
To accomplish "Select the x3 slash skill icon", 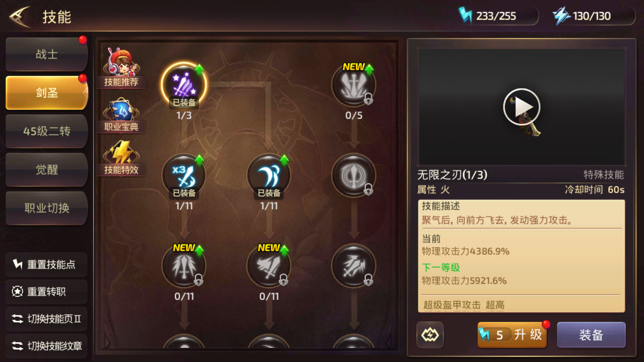I will coord(184,176).
